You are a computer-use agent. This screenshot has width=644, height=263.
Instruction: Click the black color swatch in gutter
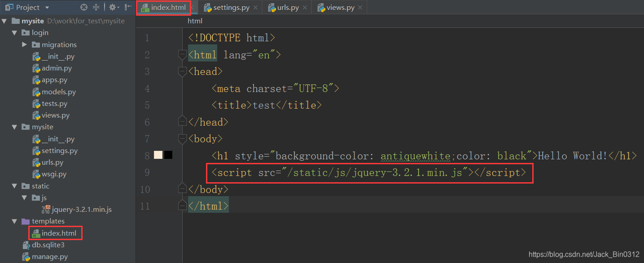(168, 155)
